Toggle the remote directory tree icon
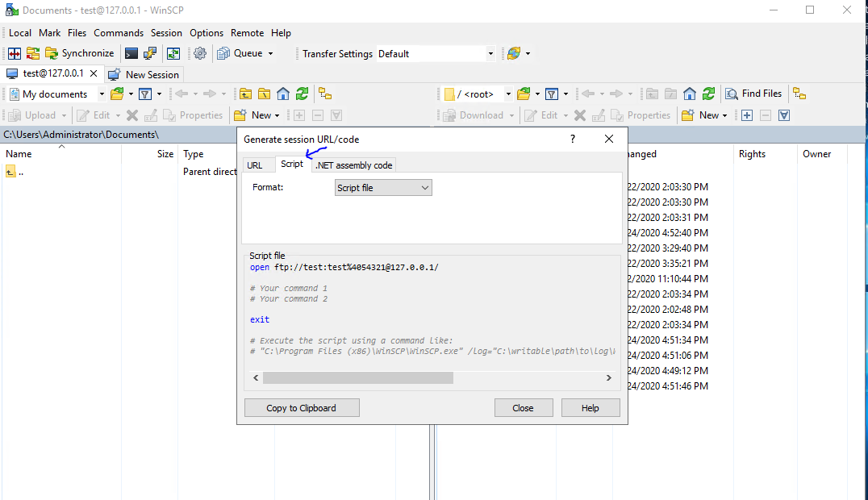Screen dimensions: 868x500 (x=799, y=94)
